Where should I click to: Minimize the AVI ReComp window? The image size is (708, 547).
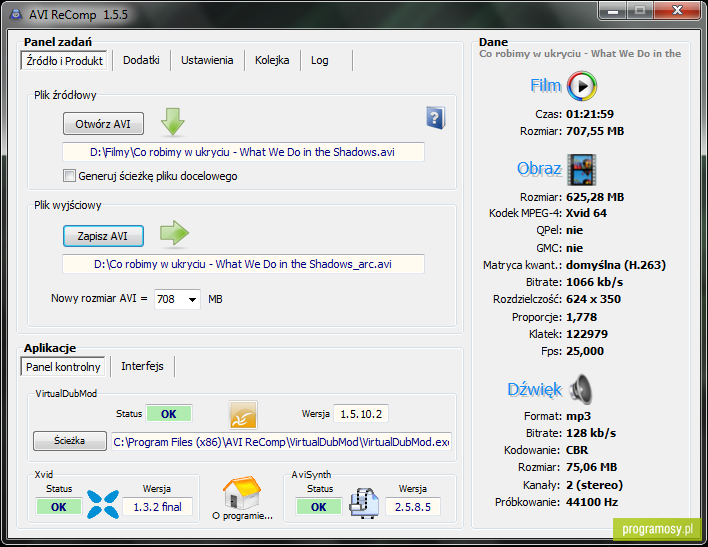pos(613,11)
